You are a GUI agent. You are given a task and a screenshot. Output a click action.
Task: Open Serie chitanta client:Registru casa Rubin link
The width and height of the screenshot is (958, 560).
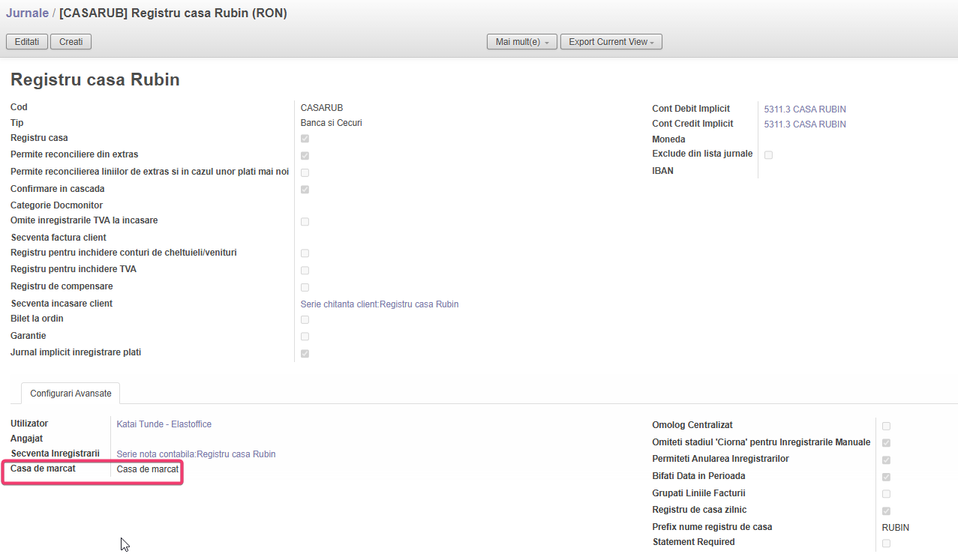379,304
